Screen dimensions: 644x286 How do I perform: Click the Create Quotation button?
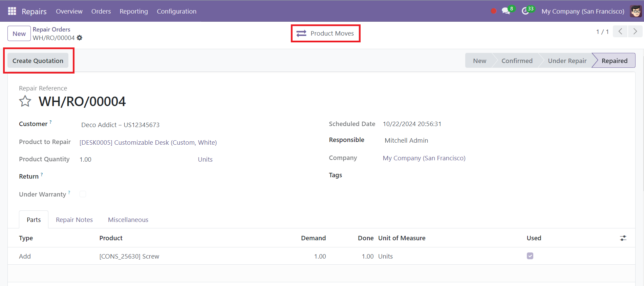(x=38, y=61)
